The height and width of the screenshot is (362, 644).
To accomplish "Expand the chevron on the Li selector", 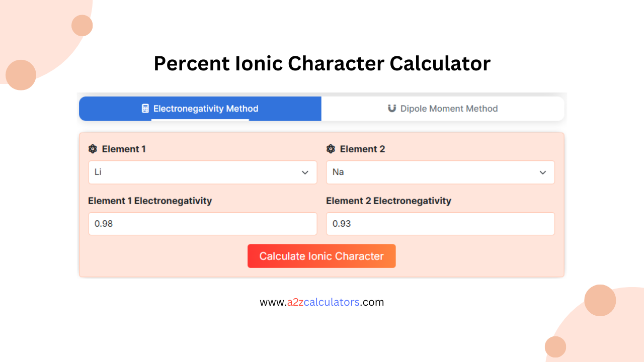I will (305, 172).
